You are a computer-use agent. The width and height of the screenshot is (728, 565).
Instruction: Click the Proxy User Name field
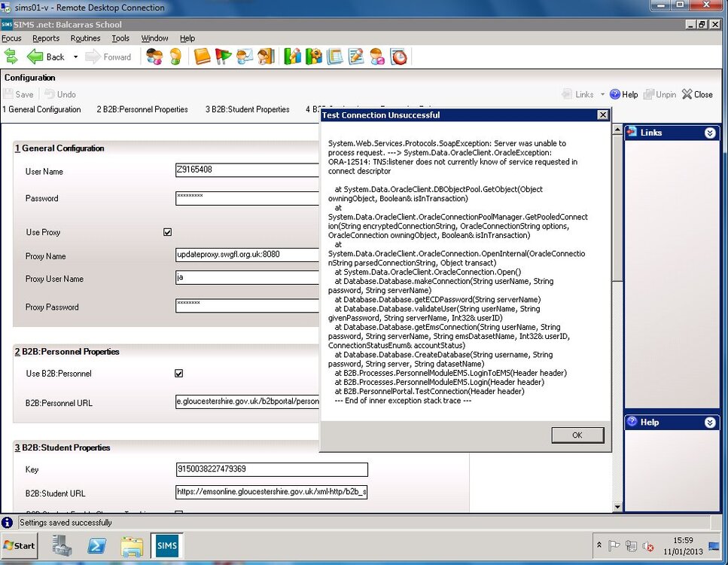click(248, 277)
